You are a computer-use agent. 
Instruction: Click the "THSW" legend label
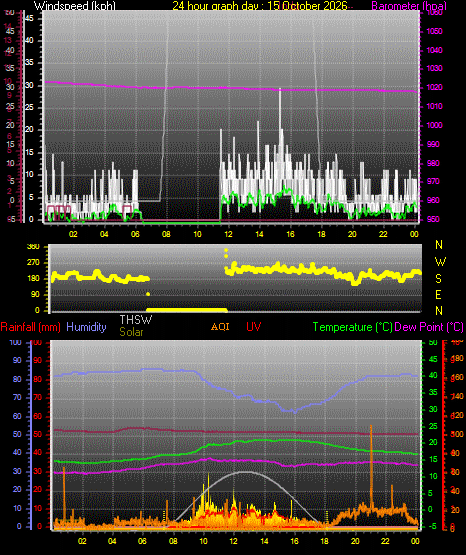point(136,320)
